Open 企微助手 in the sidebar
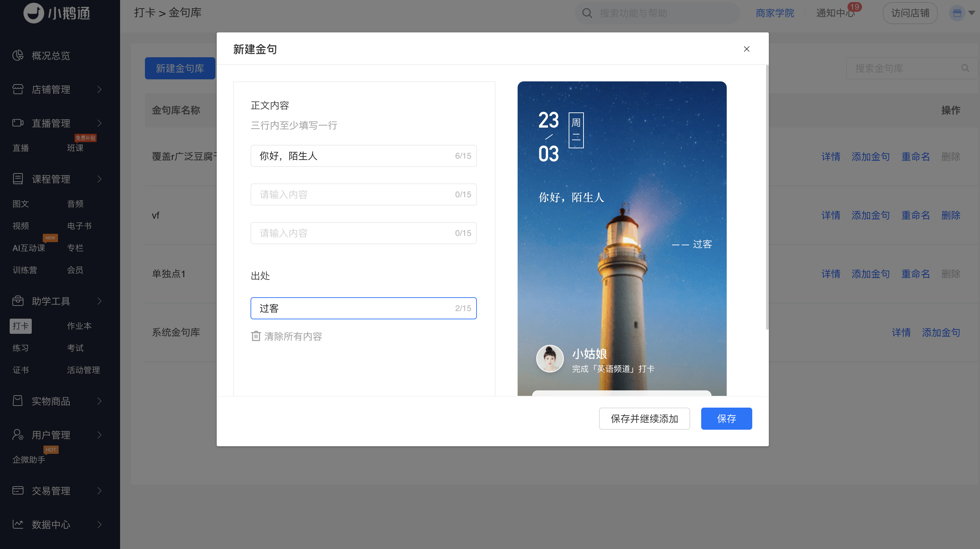The height and width of the screenshot is (549, 980). pyautogui.click(x=29, y=460)
